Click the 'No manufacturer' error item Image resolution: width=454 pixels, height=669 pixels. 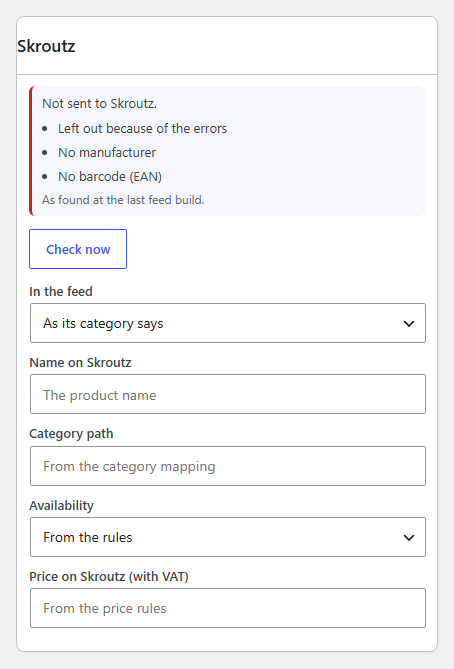click(x=107, y=152)
